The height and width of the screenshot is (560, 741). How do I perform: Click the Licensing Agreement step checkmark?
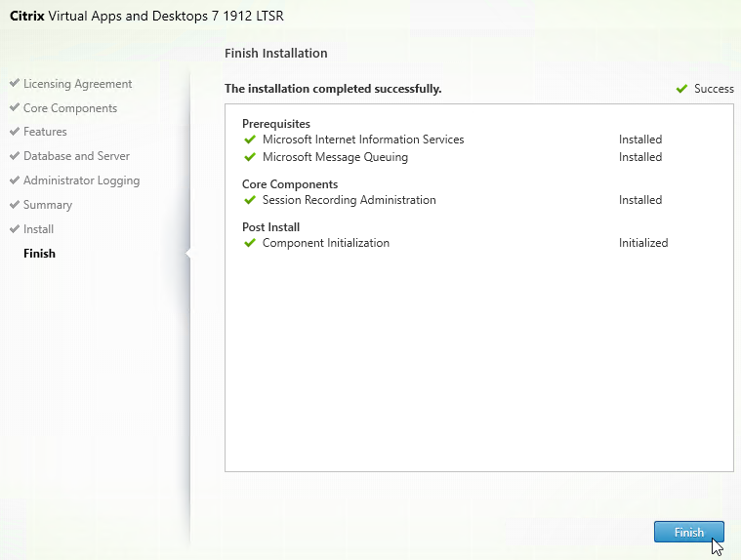(x=15, y=84)
